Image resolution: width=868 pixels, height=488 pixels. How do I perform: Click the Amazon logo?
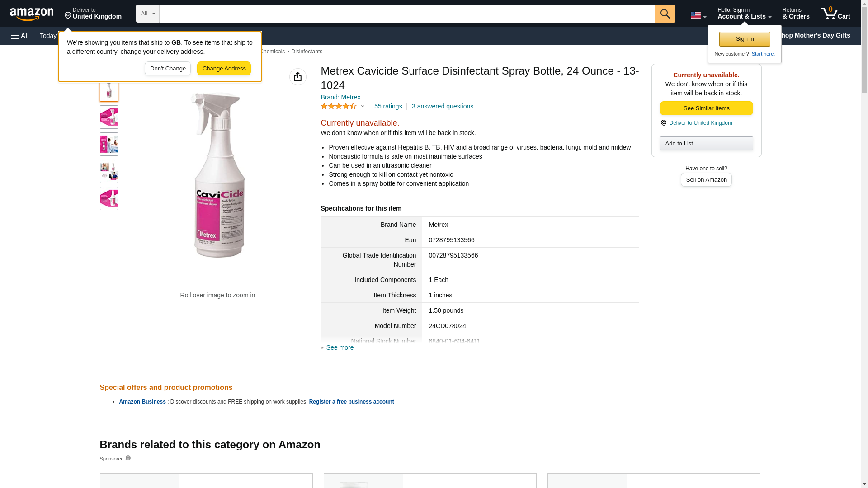pyautogui.click(x=32, y=14)
